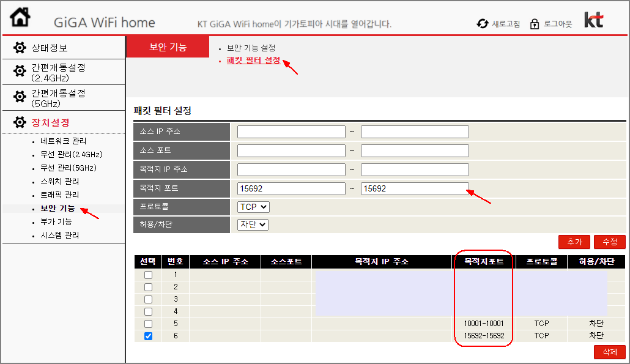Click the 10001-10001 port cell
The image size is (630, 364).
click(x=484, y=324)
